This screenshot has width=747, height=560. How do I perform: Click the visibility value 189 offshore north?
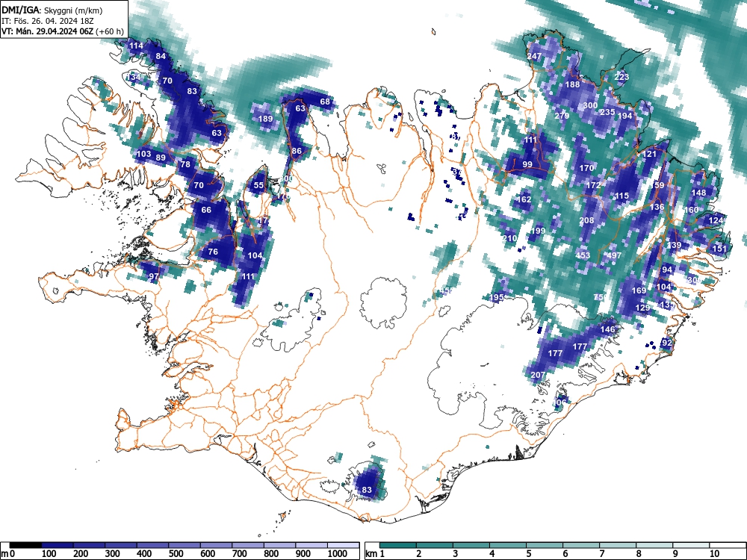[265, 119]
